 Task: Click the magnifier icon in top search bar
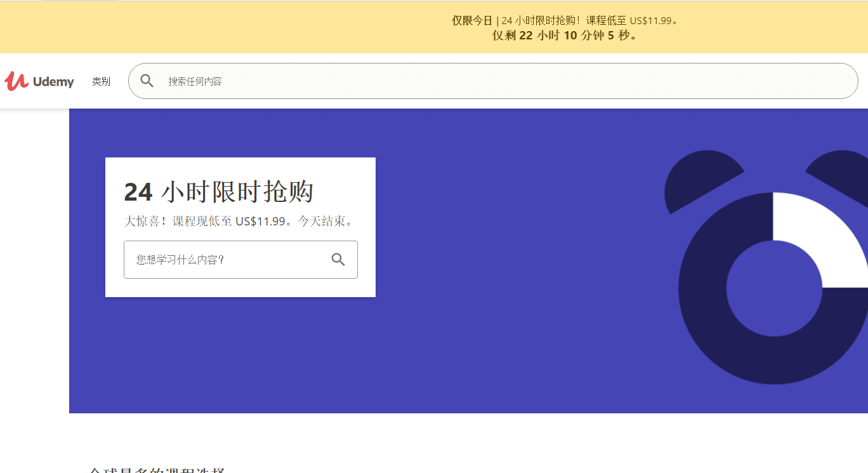pyautogui.click(x=147, y=81)
